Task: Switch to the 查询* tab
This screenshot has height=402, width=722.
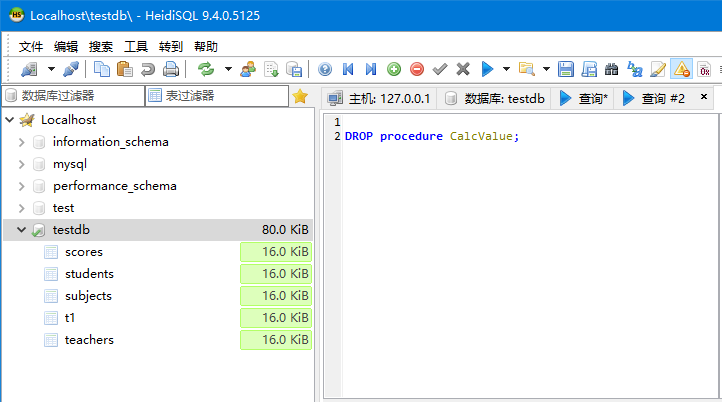Action: pyautogui.click(x=583, y=98)
